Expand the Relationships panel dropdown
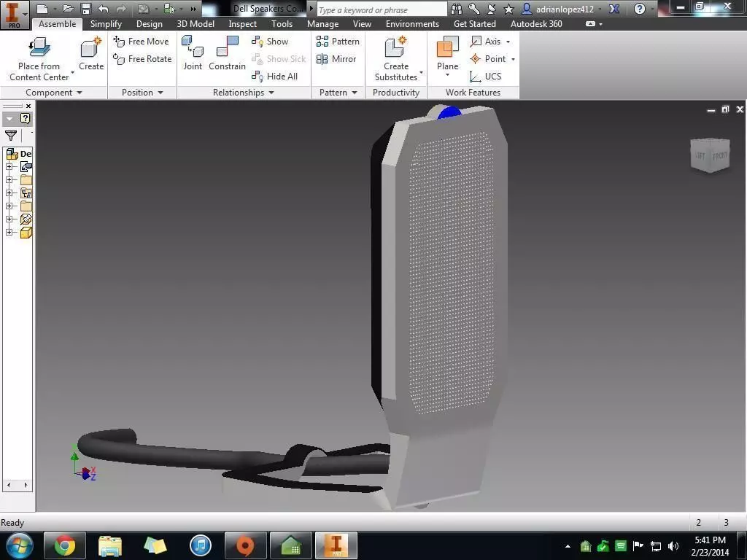 point(271,93)
